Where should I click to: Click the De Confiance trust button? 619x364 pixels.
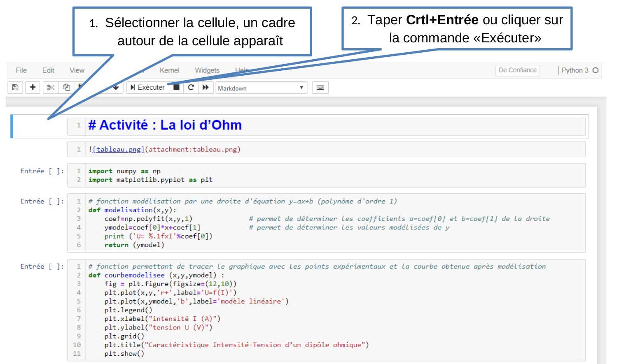(x=517, y=70)
